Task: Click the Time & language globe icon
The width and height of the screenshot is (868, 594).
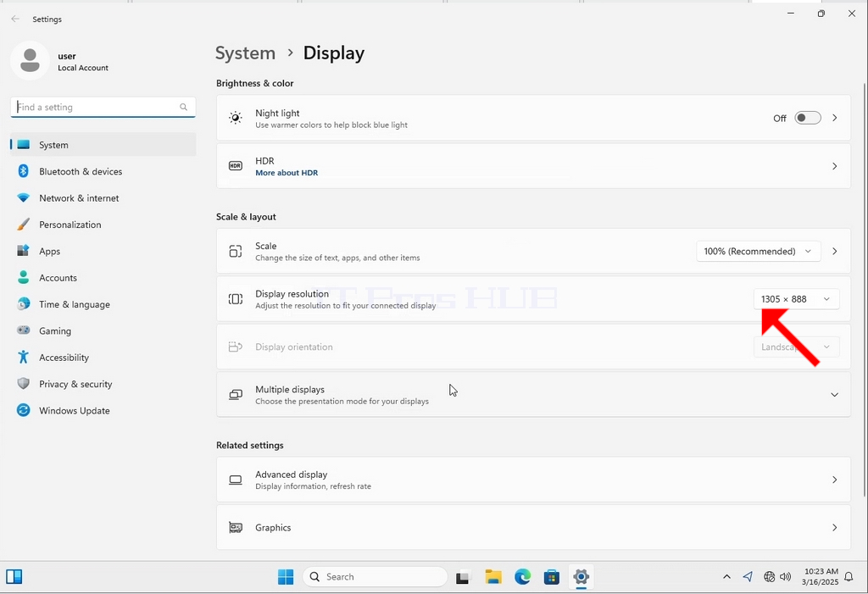Action: click(23, 304)
